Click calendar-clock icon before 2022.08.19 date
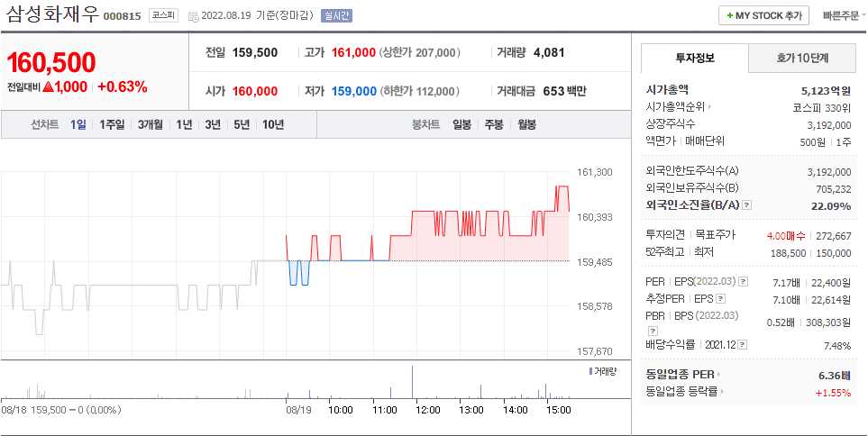This screenshot has height=436, width=868. tap(195, 16)
